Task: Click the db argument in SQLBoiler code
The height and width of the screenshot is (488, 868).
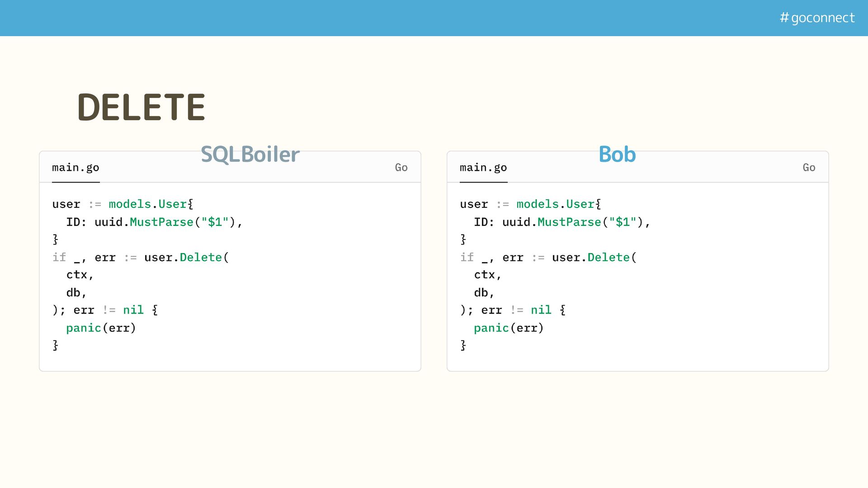Action: click(x=73, y=293)
